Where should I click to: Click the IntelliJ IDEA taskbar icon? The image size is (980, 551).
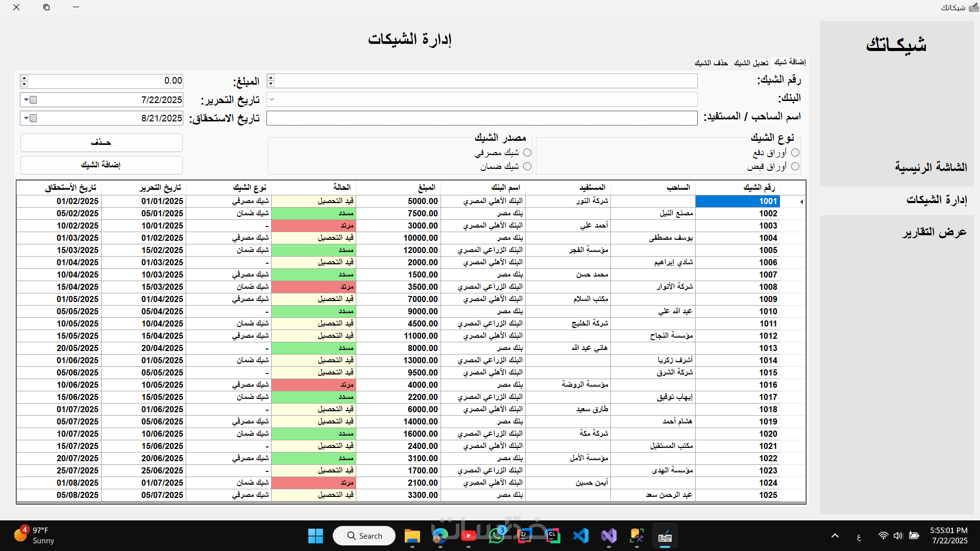pyautogui.click(x=524, y=536)
